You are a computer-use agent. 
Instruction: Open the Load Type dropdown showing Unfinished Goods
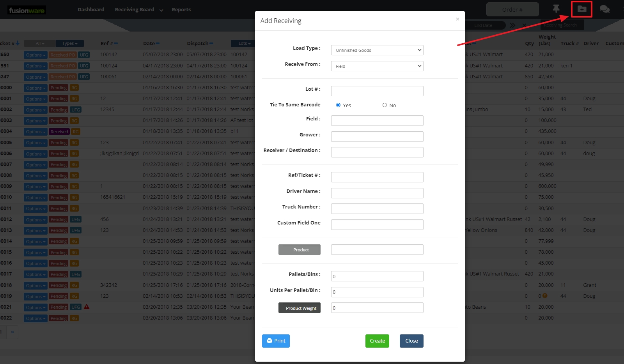point(377,50)
